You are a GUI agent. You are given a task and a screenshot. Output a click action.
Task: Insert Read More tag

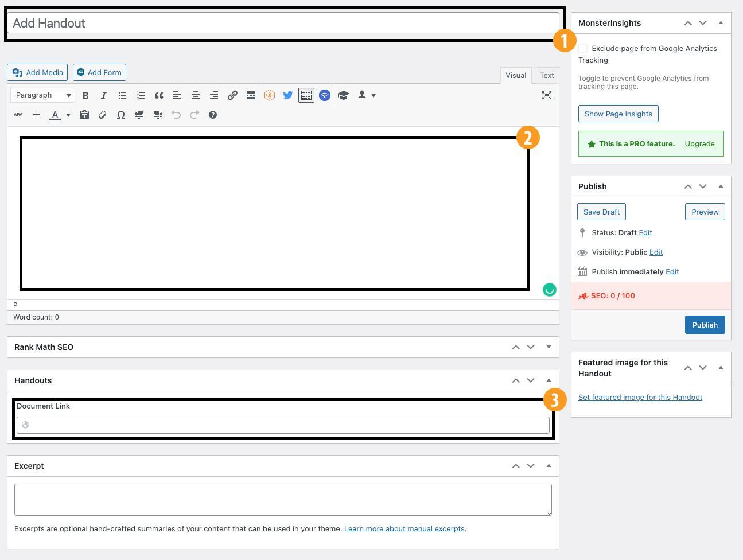[x=251, y=95]
